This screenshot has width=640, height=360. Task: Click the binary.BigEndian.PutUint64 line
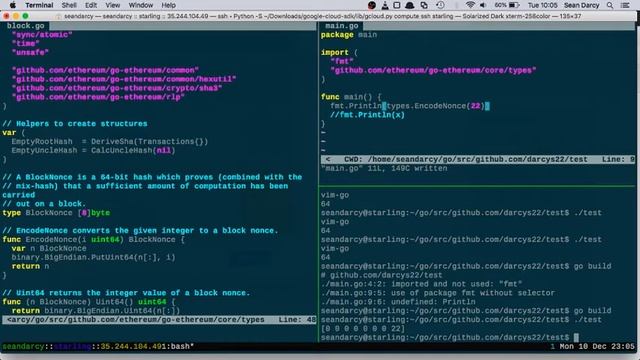[x=93, y=258]
